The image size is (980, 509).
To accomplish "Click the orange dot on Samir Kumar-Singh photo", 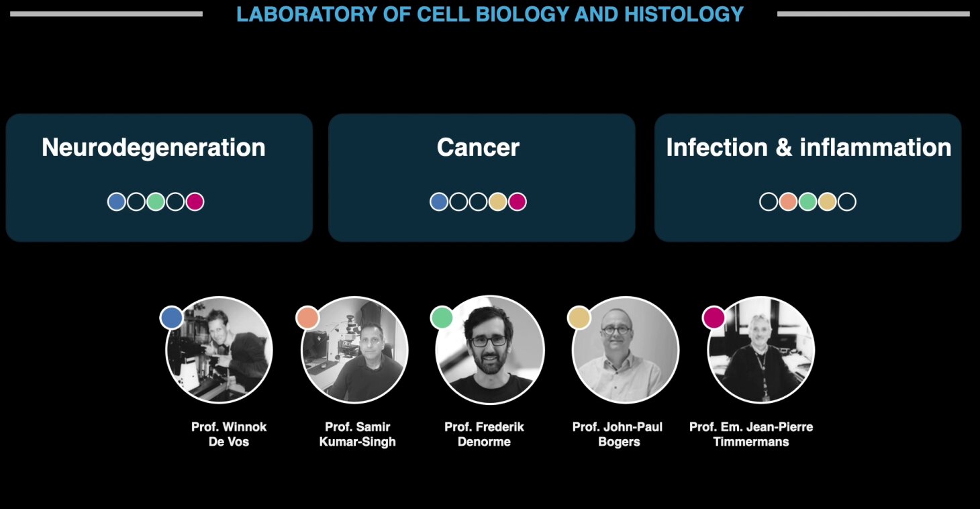I will coord(307,317).
